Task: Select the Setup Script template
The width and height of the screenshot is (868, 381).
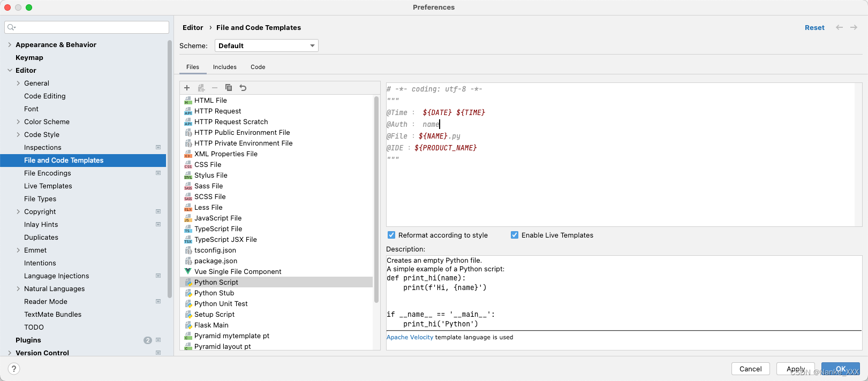Action: coord(276,314)
